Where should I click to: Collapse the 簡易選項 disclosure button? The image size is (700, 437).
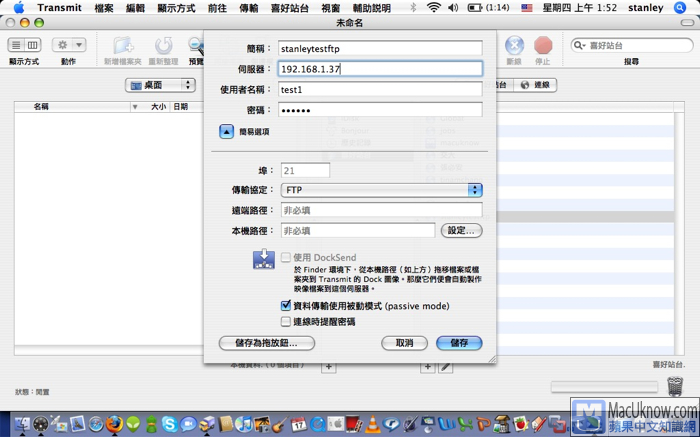(x=226, y=132)
